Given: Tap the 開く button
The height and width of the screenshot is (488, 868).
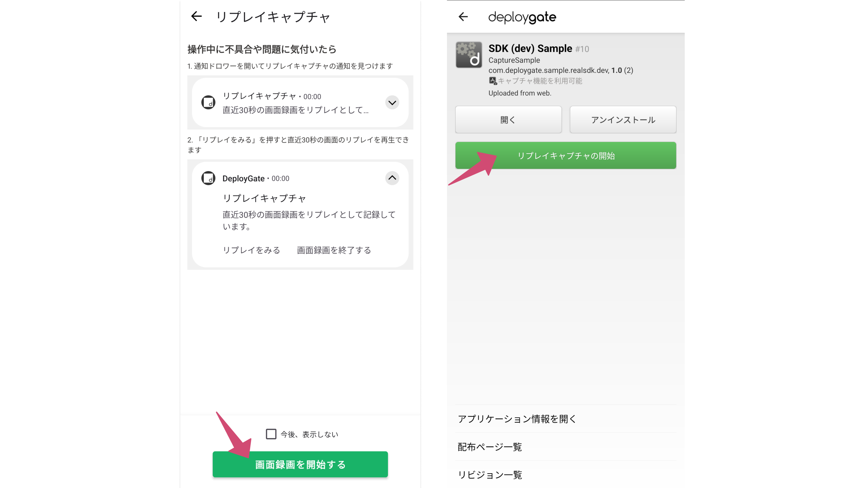Looking at the screenshot, I should pyautogui.click(x=508, y=120).
